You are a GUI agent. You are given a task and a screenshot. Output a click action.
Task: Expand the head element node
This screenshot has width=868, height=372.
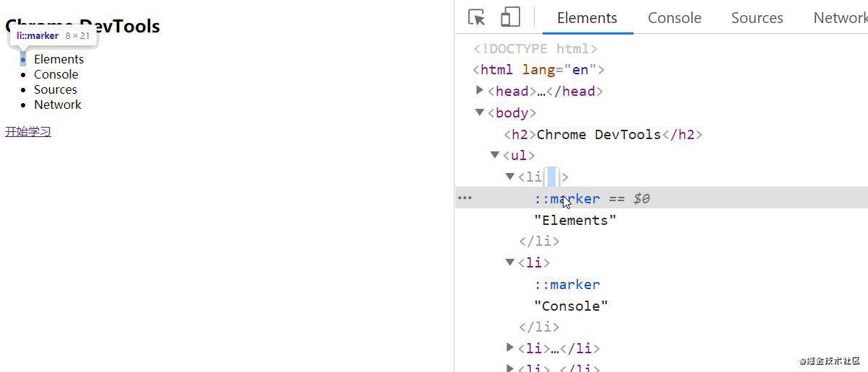tap(480, 90)
